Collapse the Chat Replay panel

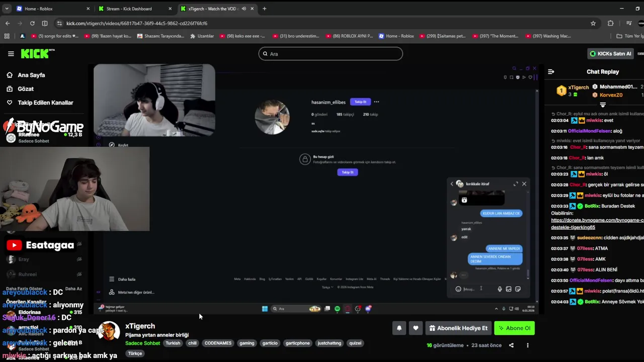tap(551, 72)
